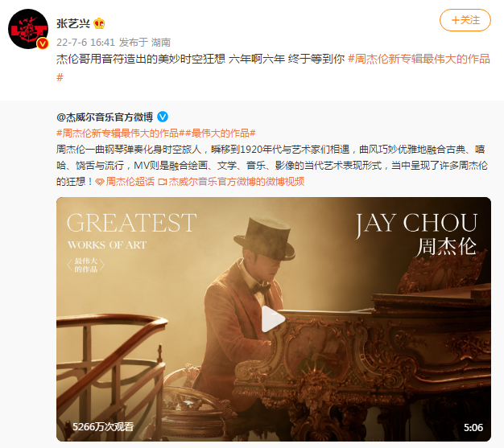Click the blue verified badge beside 杰威尔音乐官方微博

[163, 117]
